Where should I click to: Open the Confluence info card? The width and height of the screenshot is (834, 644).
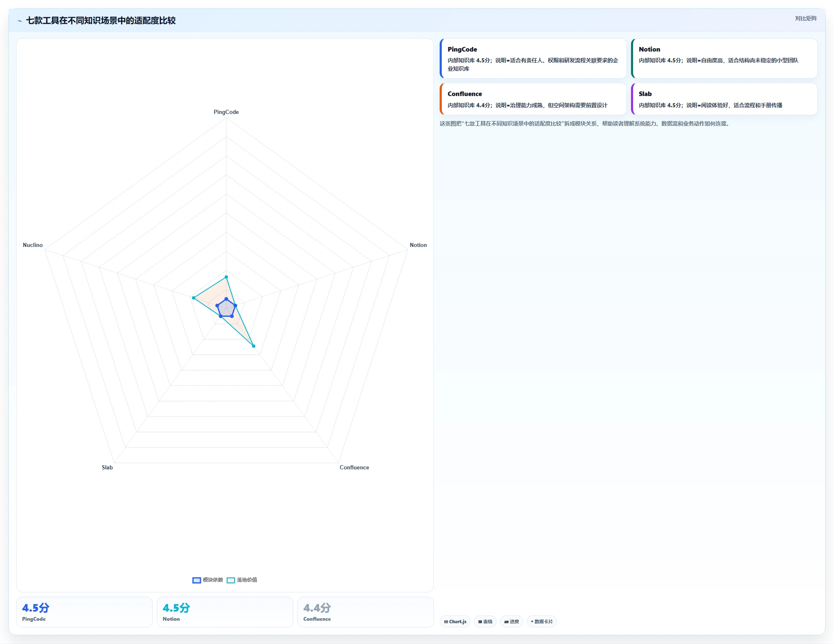point(533,99)
